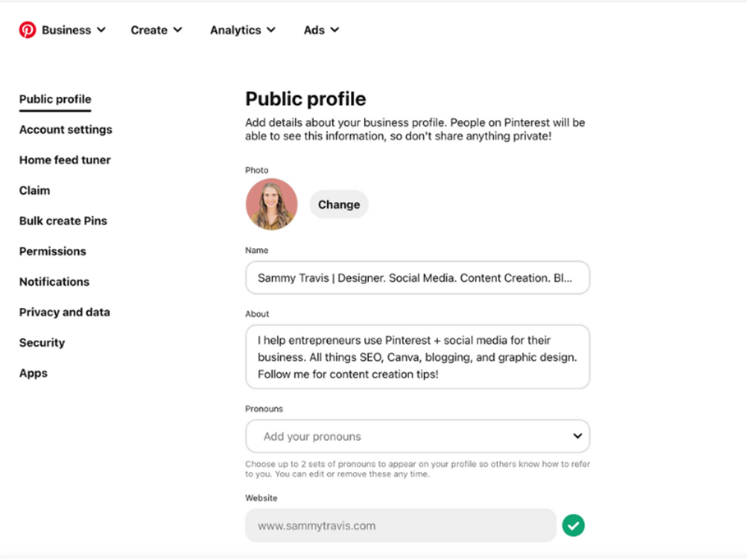The image size is (747, 560).
Task: Open the Claim settings page
Action: point(35,190)
